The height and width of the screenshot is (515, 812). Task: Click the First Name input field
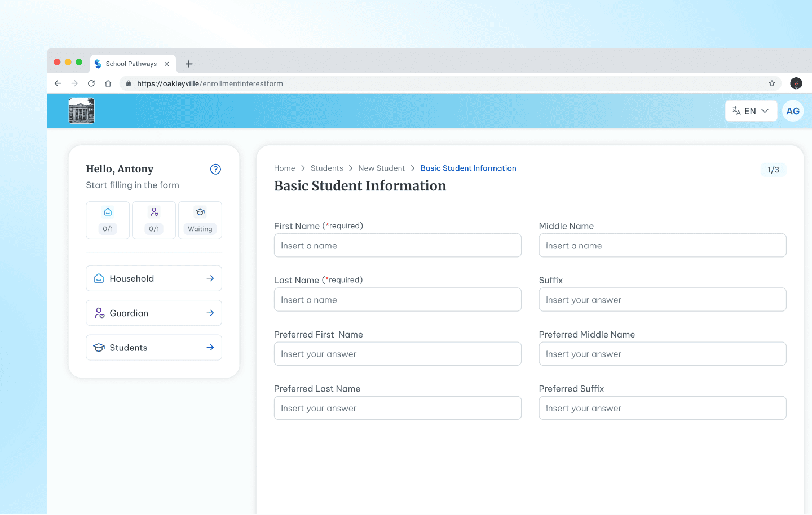click(x=398, y=245)
